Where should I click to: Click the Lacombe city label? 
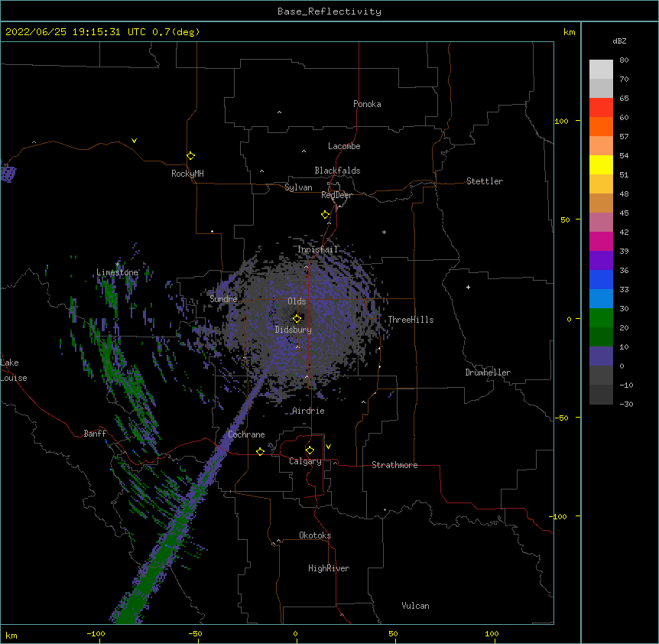[344, 146]
